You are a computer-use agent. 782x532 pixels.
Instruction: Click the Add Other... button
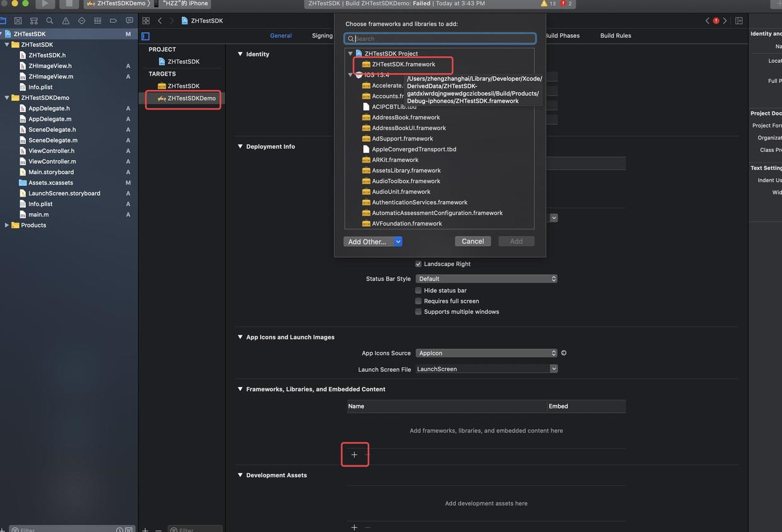tap(369, 241)
